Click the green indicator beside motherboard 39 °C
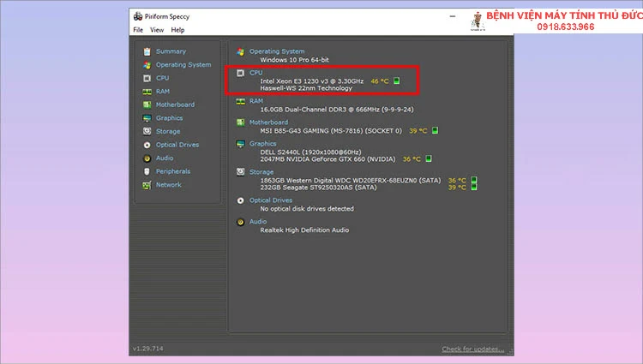The height and width of the screenshot is (364, 643). coord(435,130)
